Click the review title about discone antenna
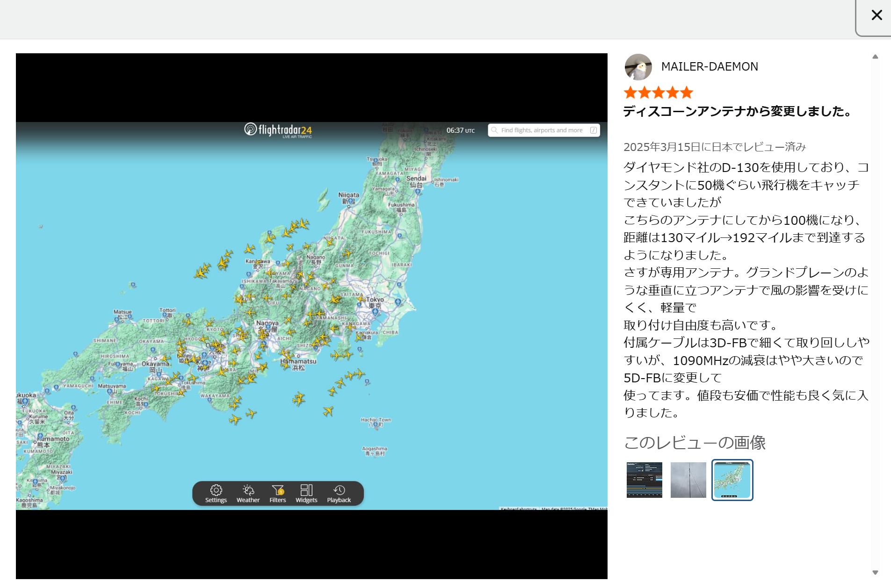Image resolution: width=891 pixels, height=588 pixels. [x=738, y=111]
